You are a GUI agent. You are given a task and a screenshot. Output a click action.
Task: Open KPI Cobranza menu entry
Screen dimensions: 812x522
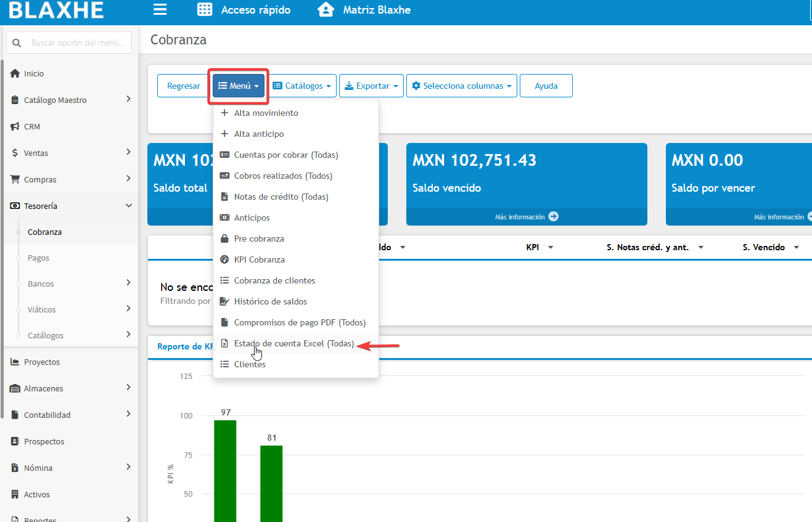(295, 260)
